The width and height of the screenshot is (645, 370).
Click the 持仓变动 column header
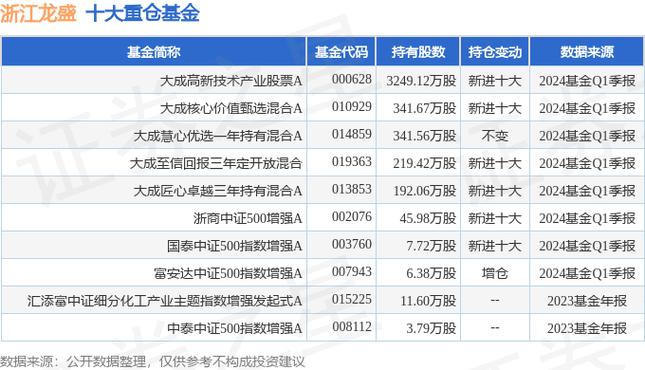tap(494, 52)
